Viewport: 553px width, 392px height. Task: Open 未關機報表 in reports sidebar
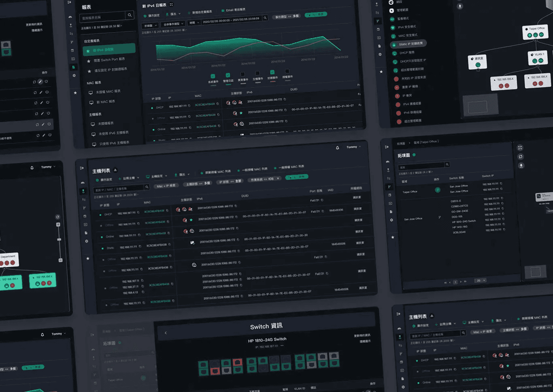[x=102, y=124]
